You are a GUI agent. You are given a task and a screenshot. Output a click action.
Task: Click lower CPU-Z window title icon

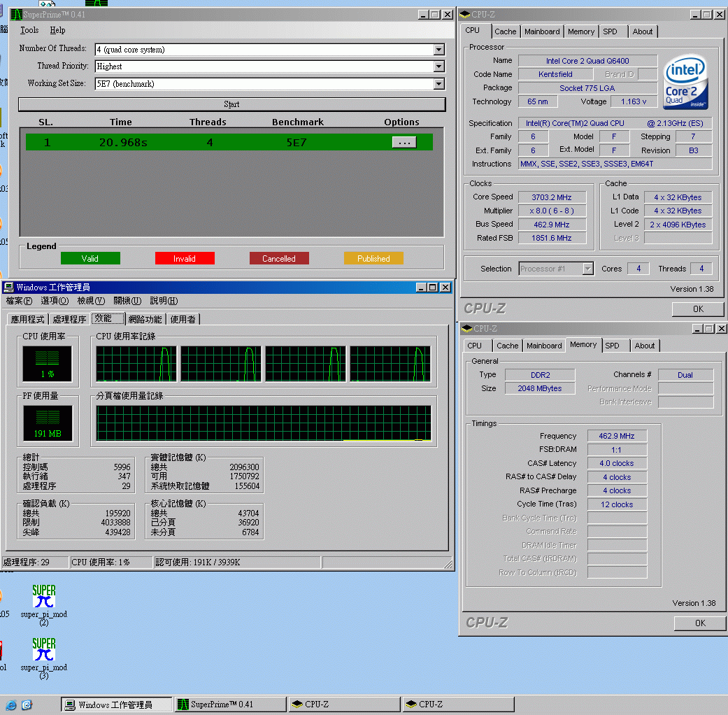pyautogui.click(x=467, y=328)
